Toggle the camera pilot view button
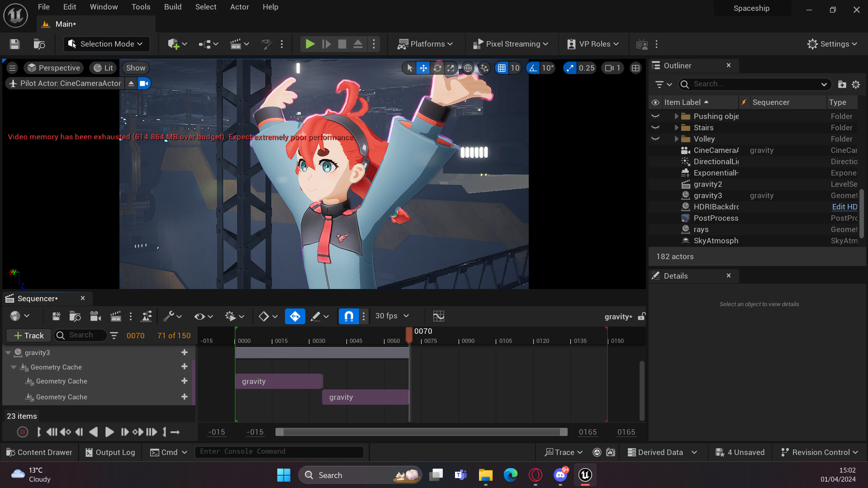 click(144, 83)
